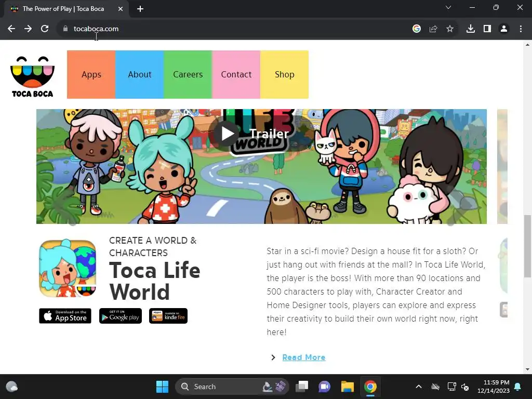Show hidden system tray icons
The image size is (532, 399).
pos(419,387)
